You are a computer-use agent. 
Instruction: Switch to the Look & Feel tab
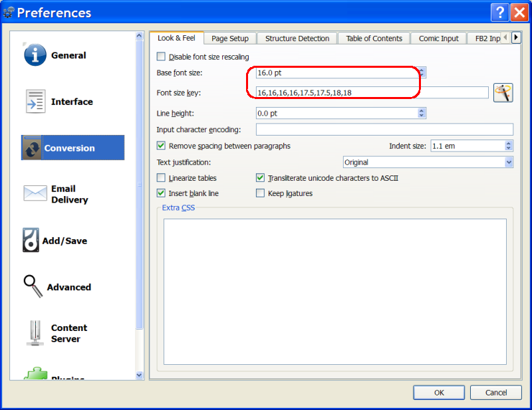176,38
